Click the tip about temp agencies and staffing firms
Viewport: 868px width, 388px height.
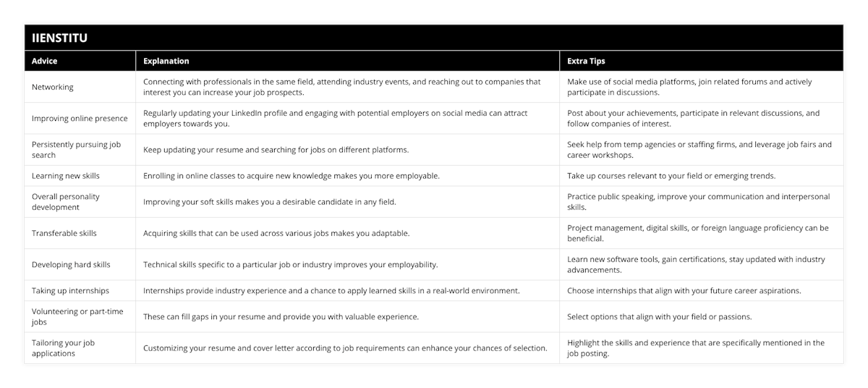coord(699,150)
